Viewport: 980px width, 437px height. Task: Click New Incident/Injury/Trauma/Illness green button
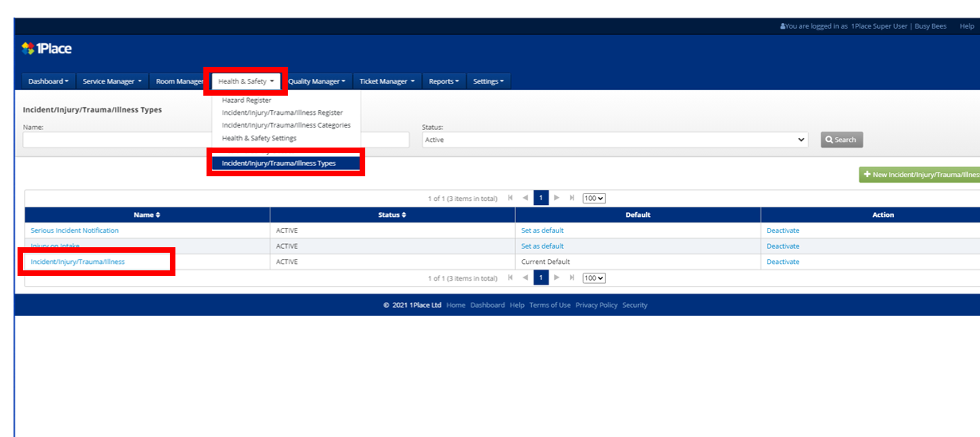click(921, 174)
